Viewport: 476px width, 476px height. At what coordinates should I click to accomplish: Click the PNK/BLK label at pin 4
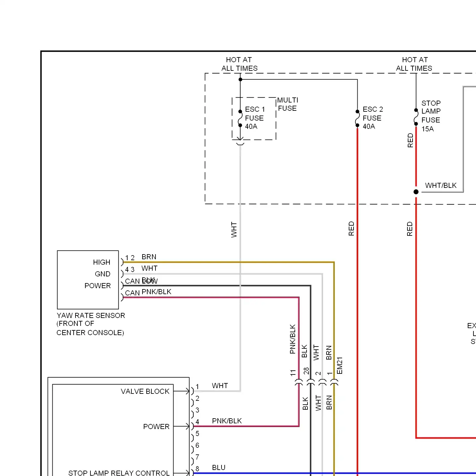(x=227, y=421)
